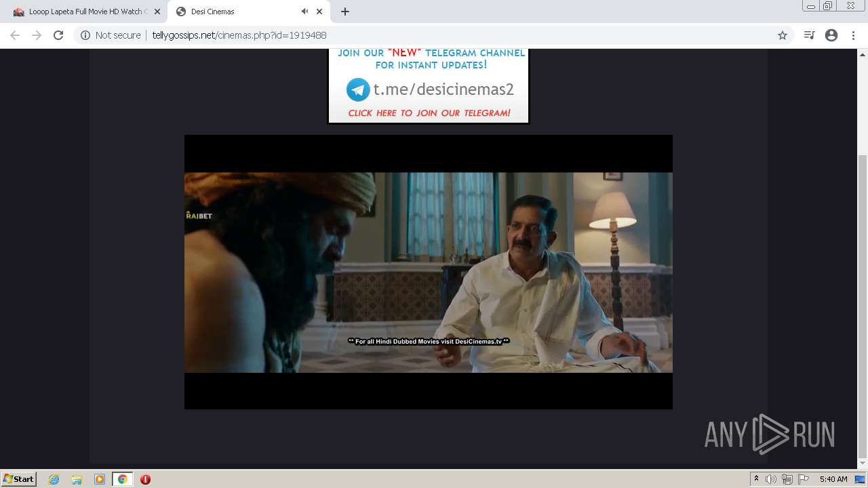
Task: Go back to previous page
Action: click(15, 35)
